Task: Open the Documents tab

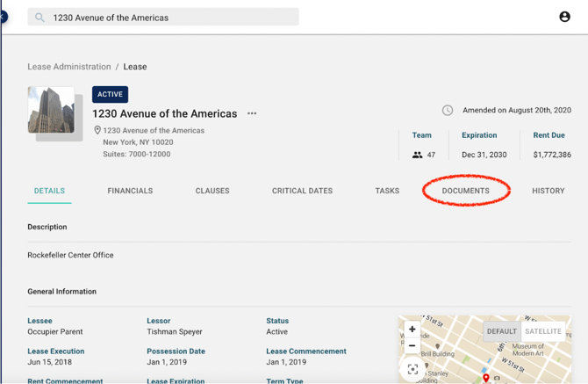Action: [465, 191]
